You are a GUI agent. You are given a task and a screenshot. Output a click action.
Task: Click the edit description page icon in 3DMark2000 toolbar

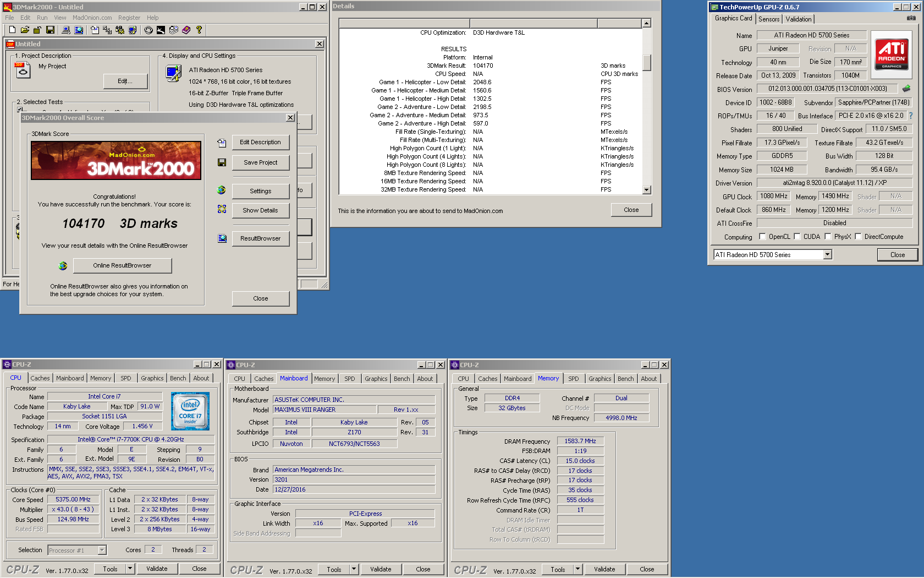click(x=95, y=30)
